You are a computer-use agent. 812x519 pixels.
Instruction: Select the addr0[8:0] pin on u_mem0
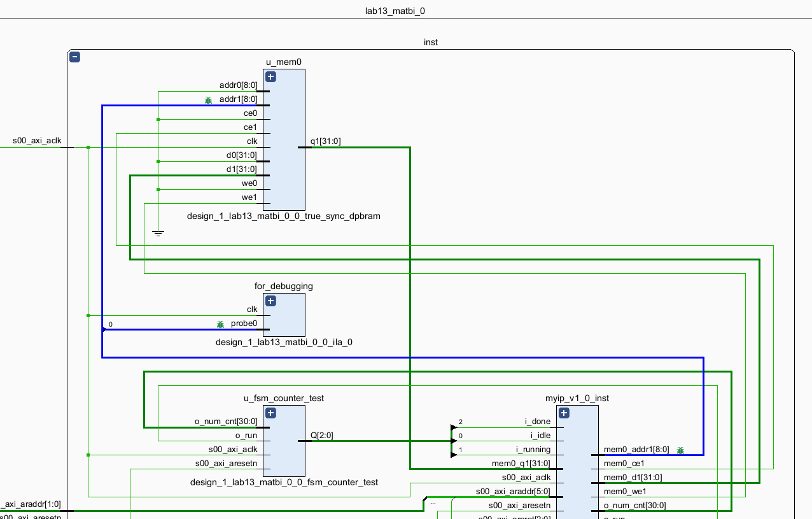point(238,85)
